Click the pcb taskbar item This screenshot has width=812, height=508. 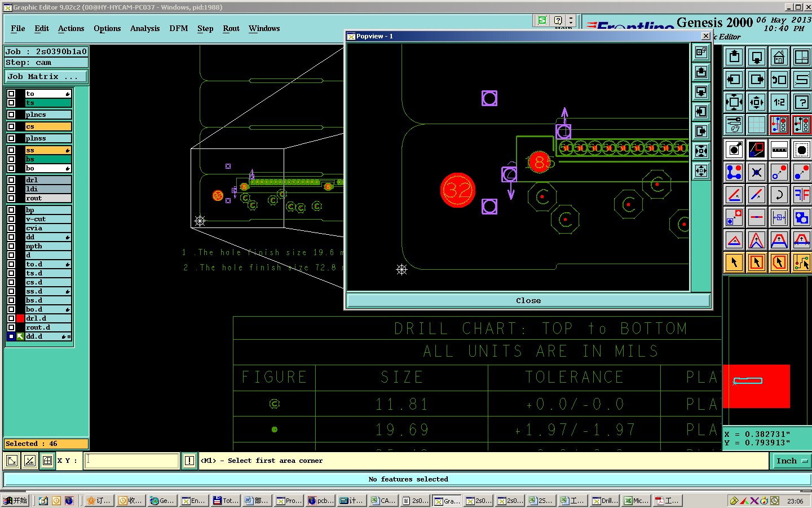pos(321,501)
